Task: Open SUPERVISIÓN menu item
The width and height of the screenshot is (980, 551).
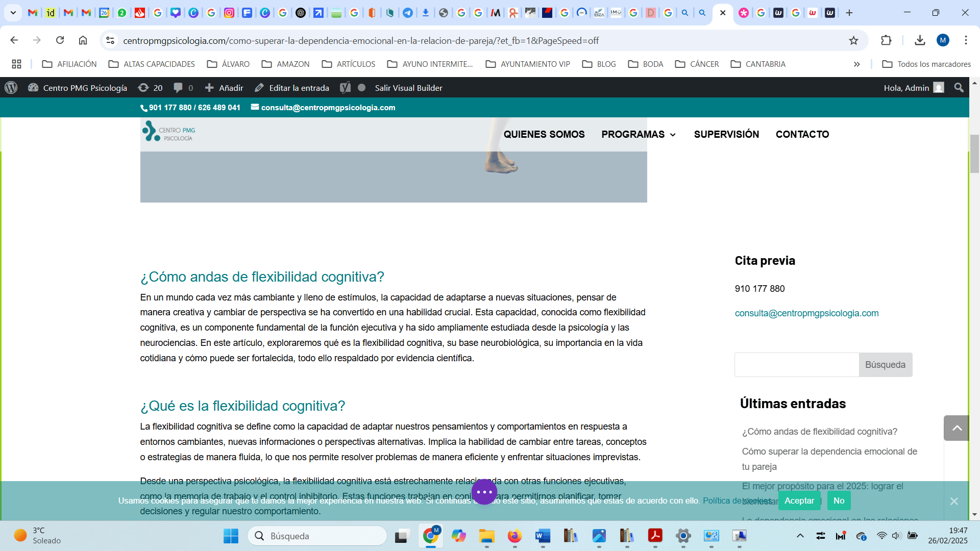Action: coord(726,134)
